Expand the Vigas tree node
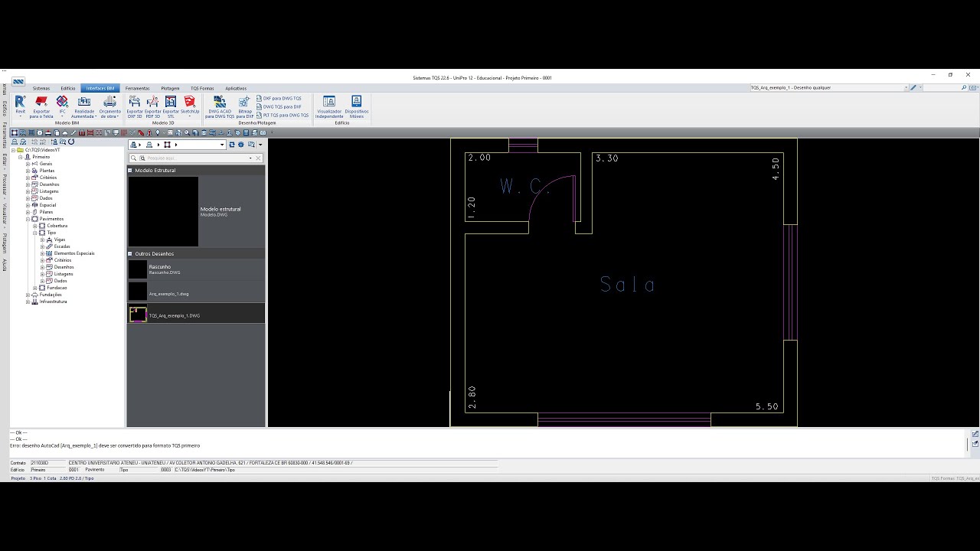The height and width of the screenshot is (551, 980). coord(42,240)
